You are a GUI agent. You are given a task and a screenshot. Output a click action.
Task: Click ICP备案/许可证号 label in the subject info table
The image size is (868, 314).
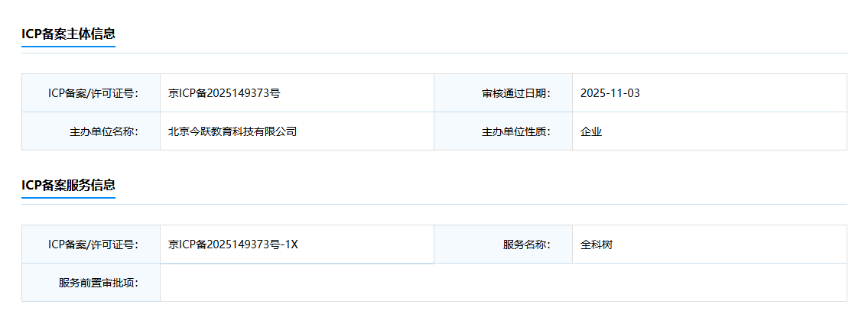(93, 93)
